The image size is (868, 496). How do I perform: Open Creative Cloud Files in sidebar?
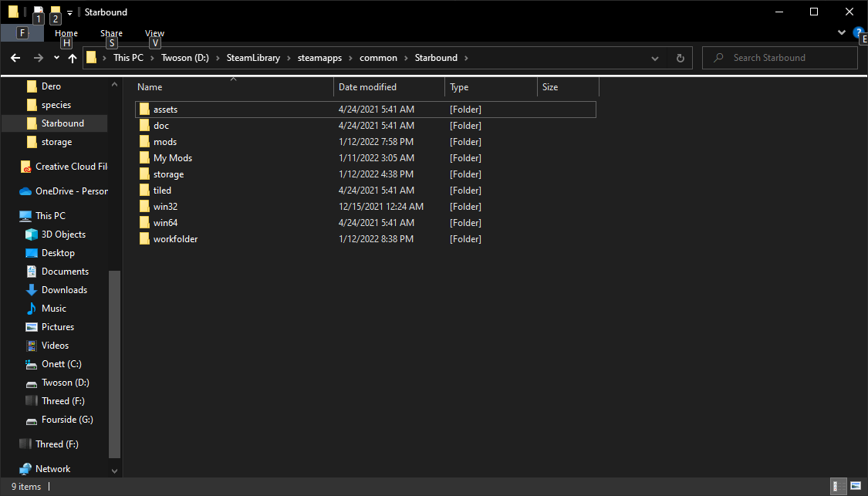point(70,167)
